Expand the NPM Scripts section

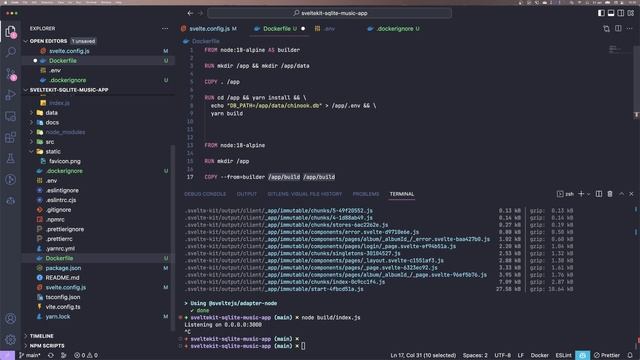(47, 346)
